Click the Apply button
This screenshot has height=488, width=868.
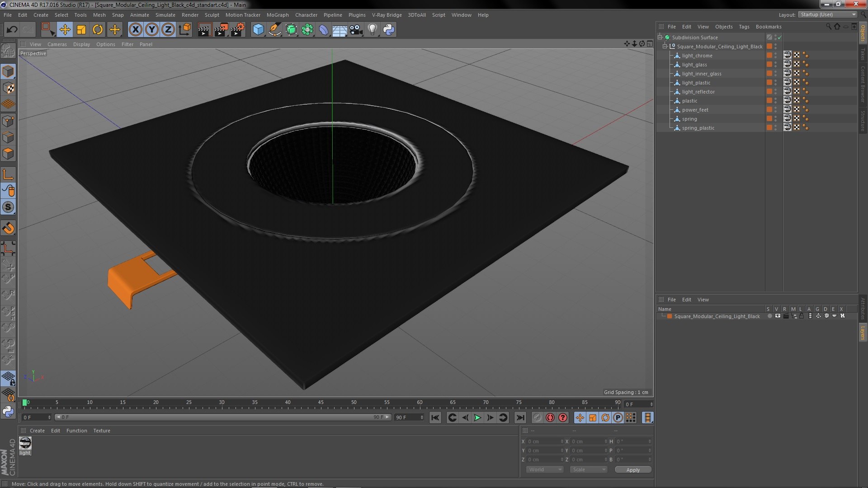(x=632, y=470)
